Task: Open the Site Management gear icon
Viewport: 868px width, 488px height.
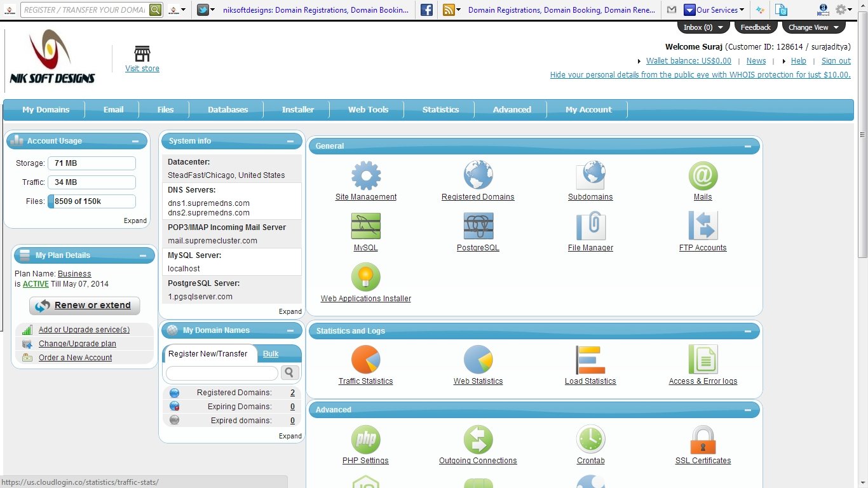Action: pyautogui.click(x=366, y=175)
